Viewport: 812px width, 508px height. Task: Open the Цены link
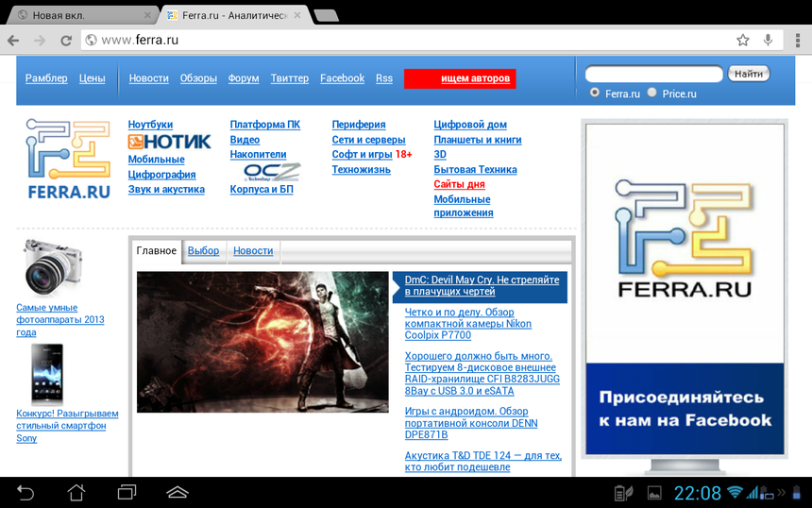93,78
